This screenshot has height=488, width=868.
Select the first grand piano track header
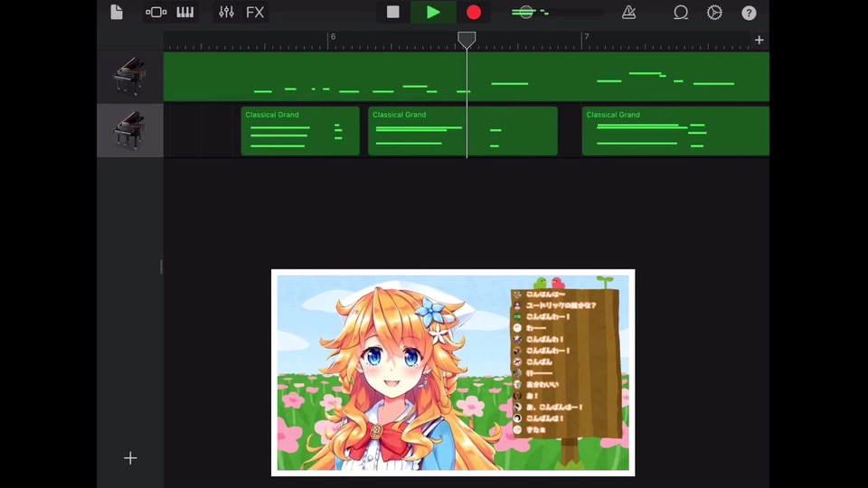(x=130, y=76)
